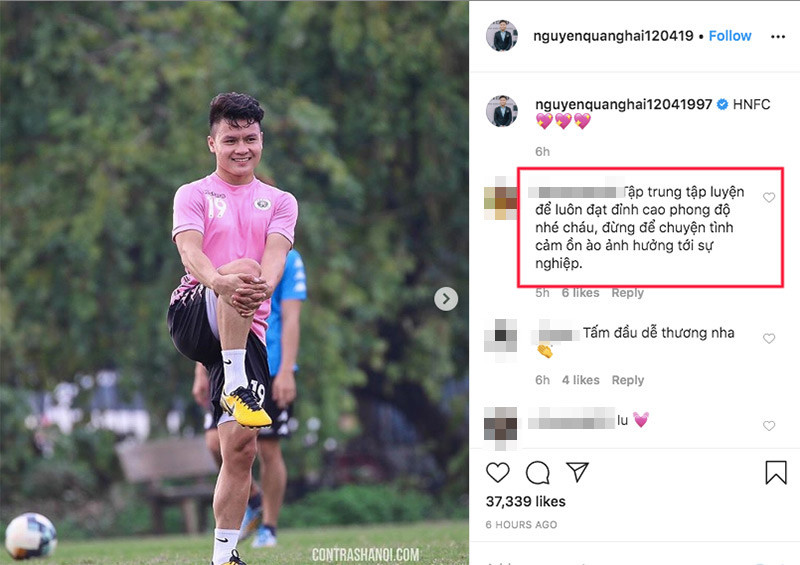Open avatar of the second commenter

[x=502, y=337]
